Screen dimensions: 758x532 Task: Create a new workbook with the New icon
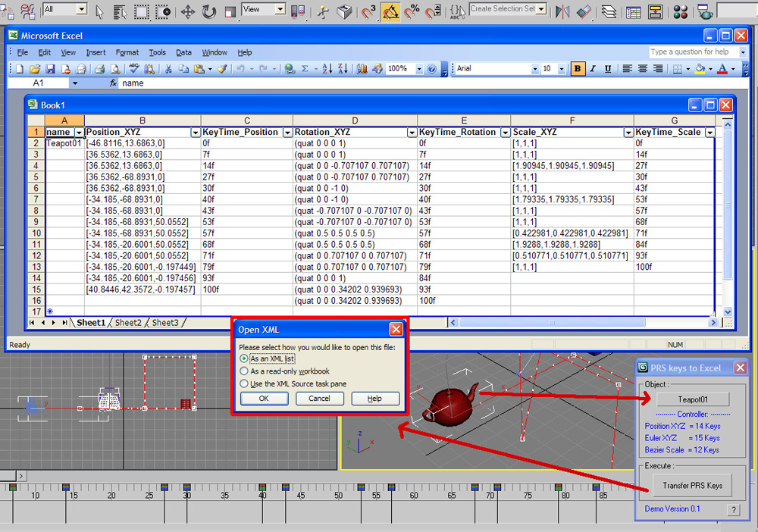(20, 69)
